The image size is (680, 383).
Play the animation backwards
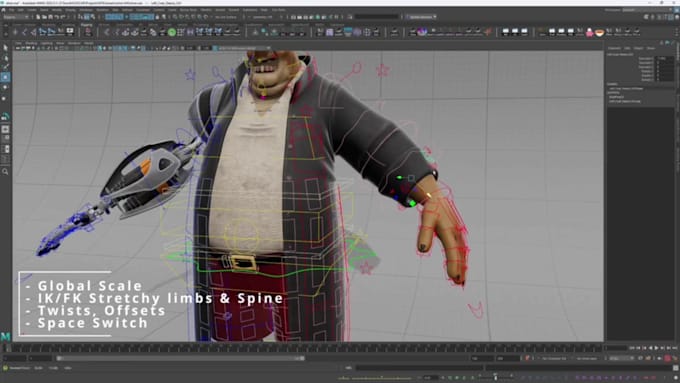[650, 348]
